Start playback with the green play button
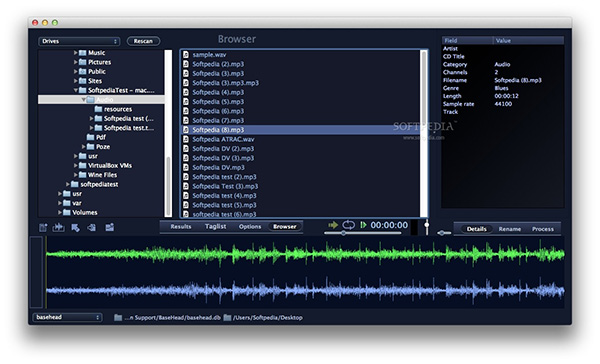 coord(363,225)
